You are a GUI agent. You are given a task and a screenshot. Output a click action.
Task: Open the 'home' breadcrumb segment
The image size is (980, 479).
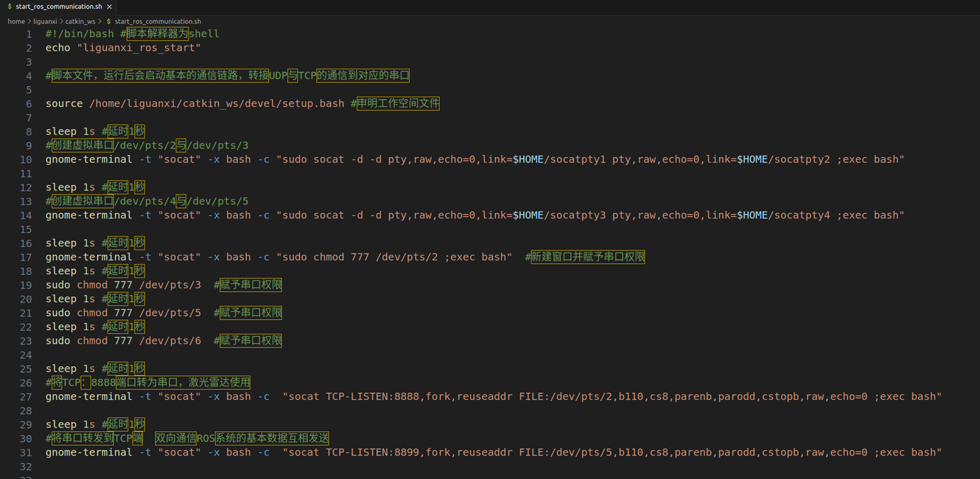16,21
